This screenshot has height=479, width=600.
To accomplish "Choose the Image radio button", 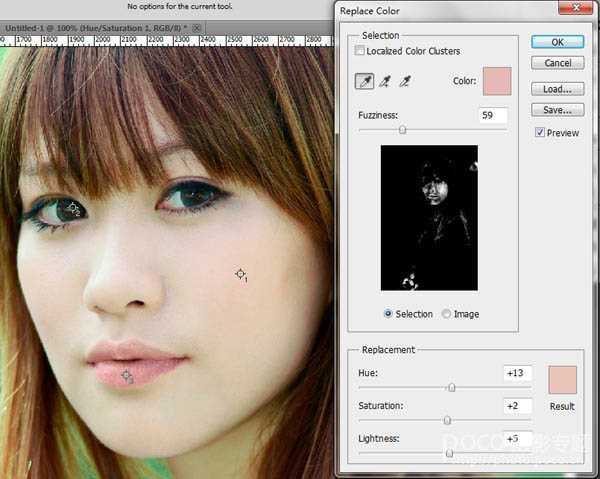I will point(446,314).
